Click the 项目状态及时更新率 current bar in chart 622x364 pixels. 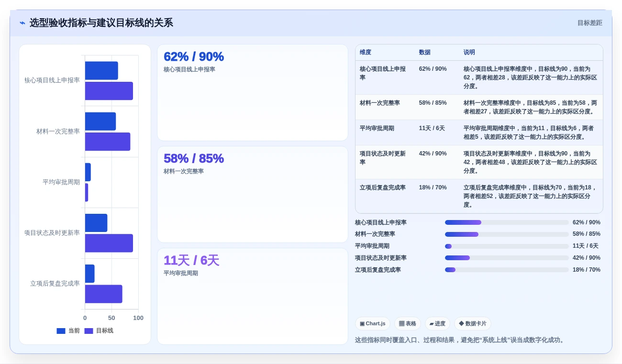click(96, 223)
